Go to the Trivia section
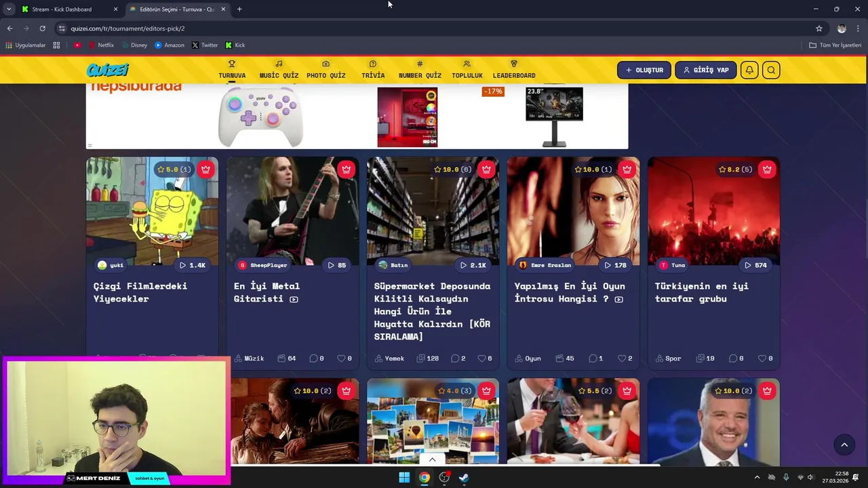 pyautogui.click(x=373, y=70)
